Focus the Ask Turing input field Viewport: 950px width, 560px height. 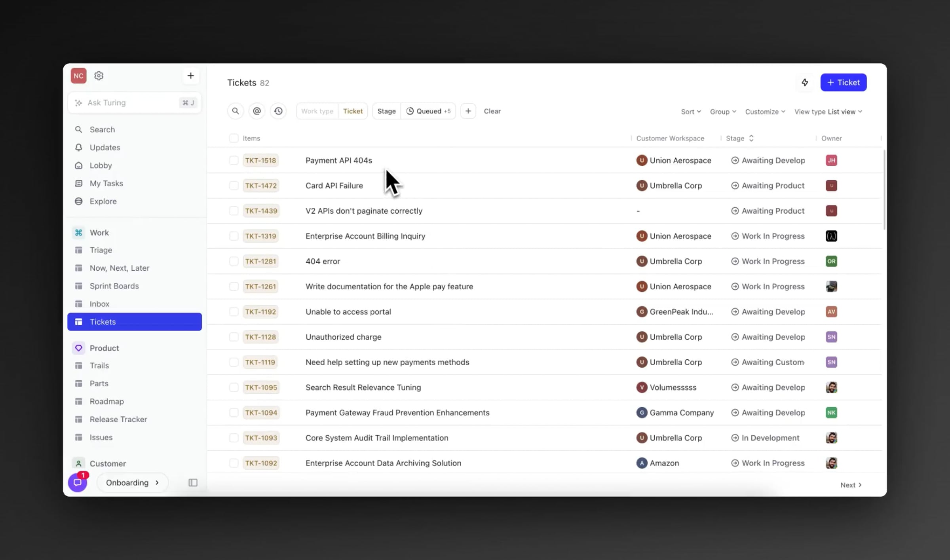coord(135,103)
